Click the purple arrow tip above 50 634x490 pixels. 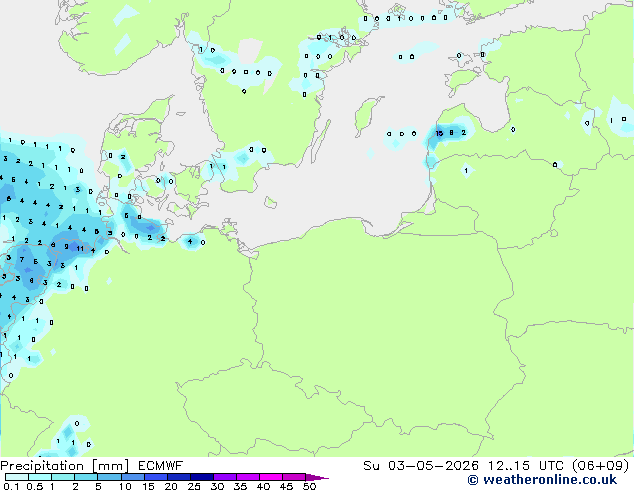[317, 477]
